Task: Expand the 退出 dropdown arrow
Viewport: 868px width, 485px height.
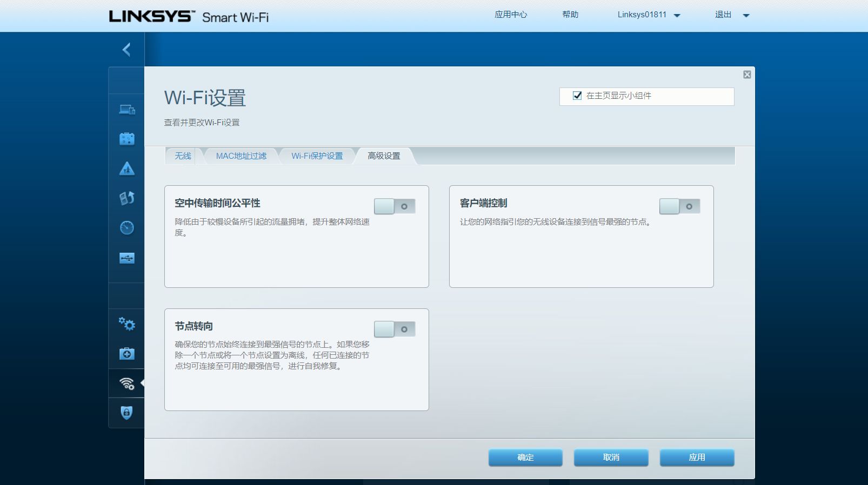Action: [746, 16]
